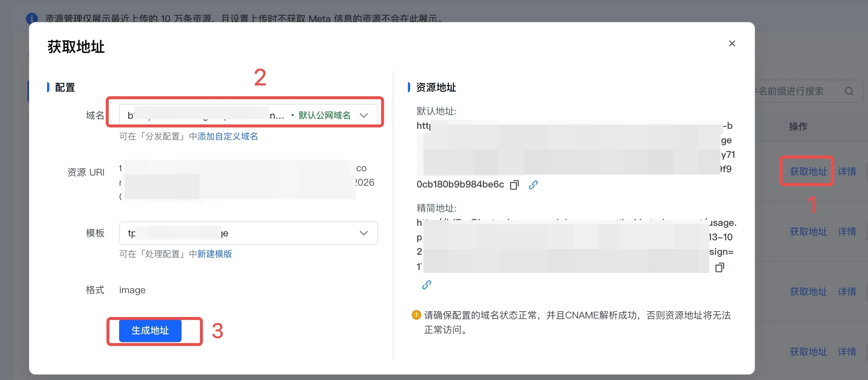Click the address ending text 0cb180b9b984be6c
Screen dimensions: 868x380
point(460,185)
